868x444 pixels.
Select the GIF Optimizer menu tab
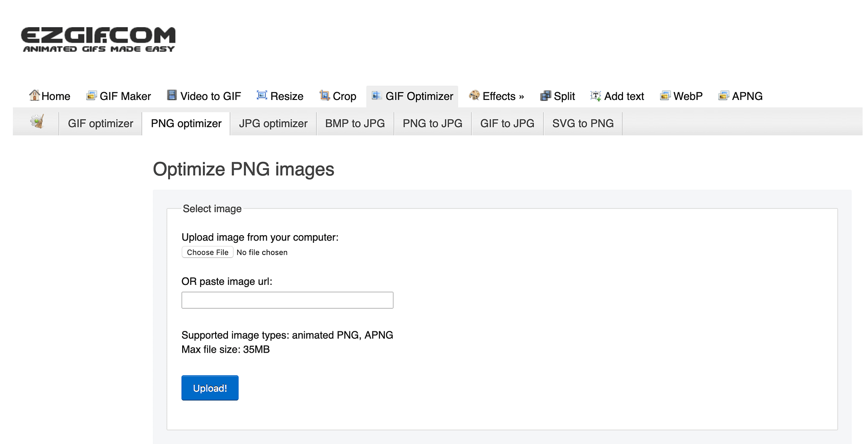tap(412, 96)
